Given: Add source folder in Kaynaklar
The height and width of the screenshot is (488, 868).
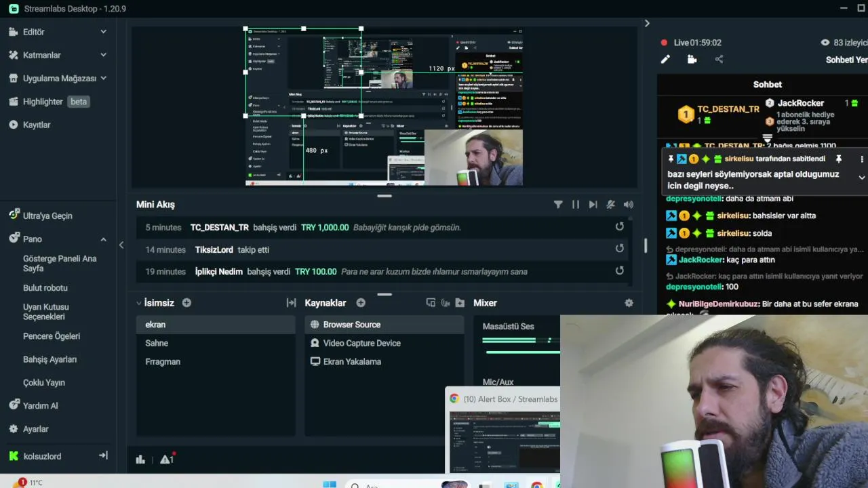Looking at the screenshot, I should coord(460,303).
